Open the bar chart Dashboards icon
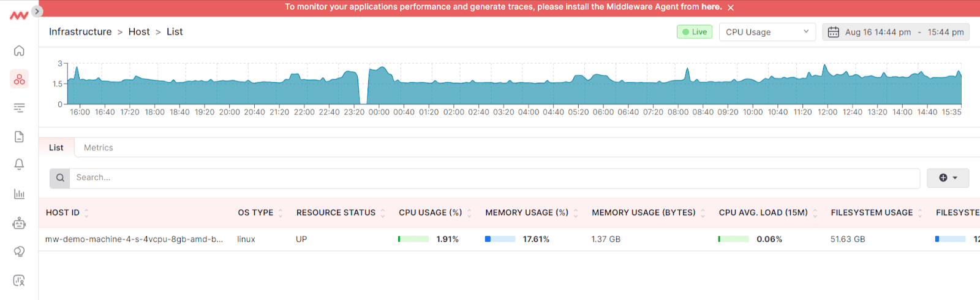980x300 pixels. (19, 194)
